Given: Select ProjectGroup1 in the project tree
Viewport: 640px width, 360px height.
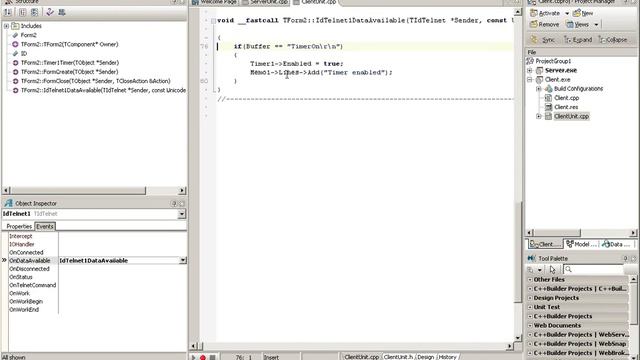Looking at the screenshot, I should click(553, 61).
